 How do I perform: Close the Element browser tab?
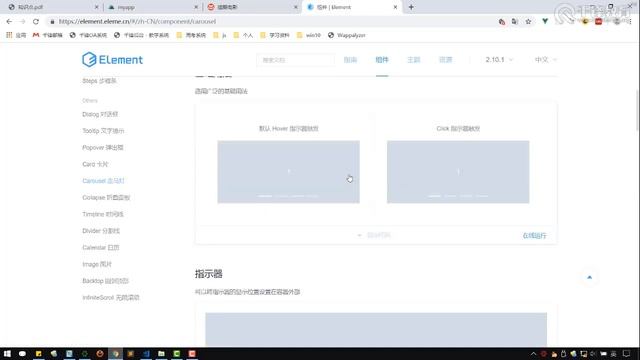point(395,7)
